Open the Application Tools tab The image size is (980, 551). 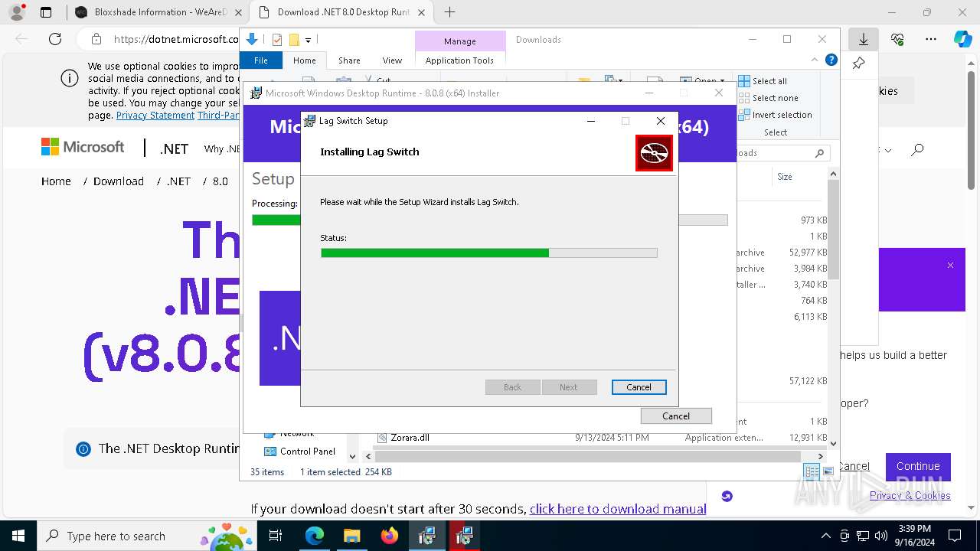459,60
